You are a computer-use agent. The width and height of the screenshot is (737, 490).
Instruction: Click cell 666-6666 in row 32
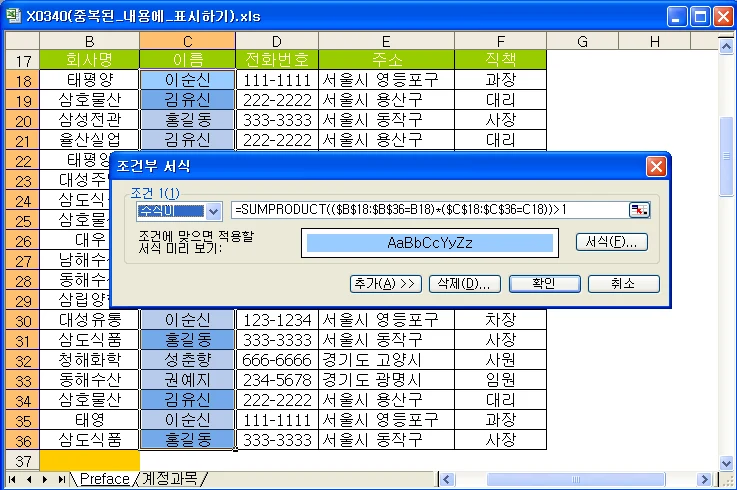tap(277, 360)
